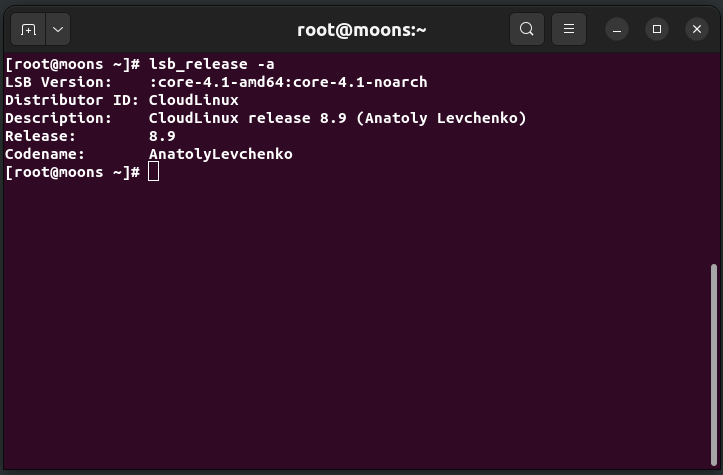The image size is (723, 475).
Task: Click the Codename: label
Action: point(45,154)
